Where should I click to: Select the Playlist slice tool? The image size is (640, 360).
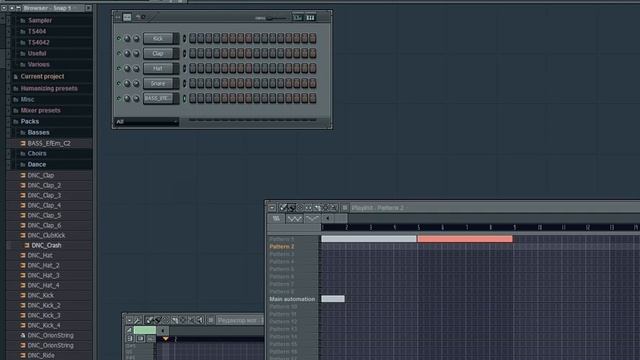click(x=317, y=208)
